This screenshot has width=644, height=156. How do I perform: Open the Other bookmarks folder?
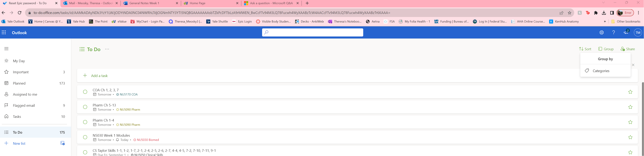point(626,22)
